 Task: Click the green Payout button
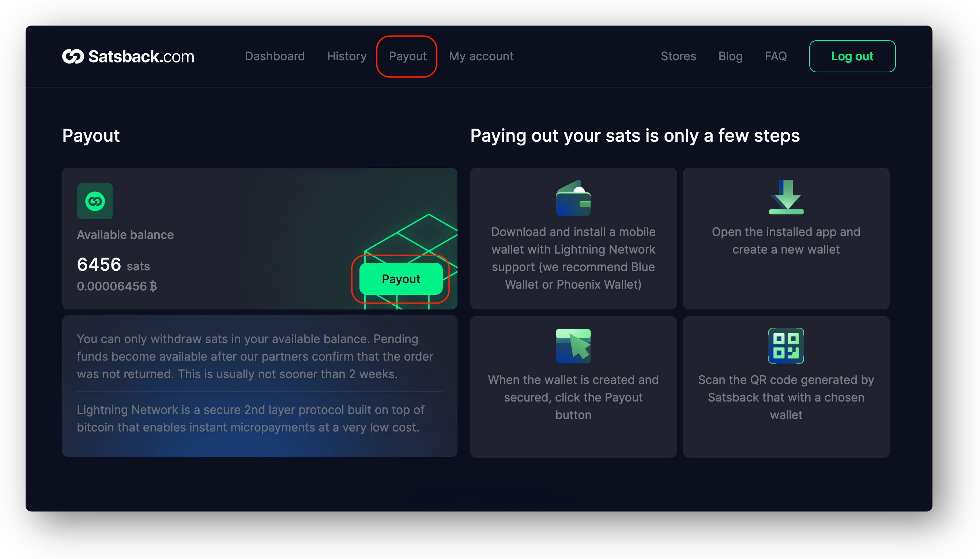click(401, 279)
